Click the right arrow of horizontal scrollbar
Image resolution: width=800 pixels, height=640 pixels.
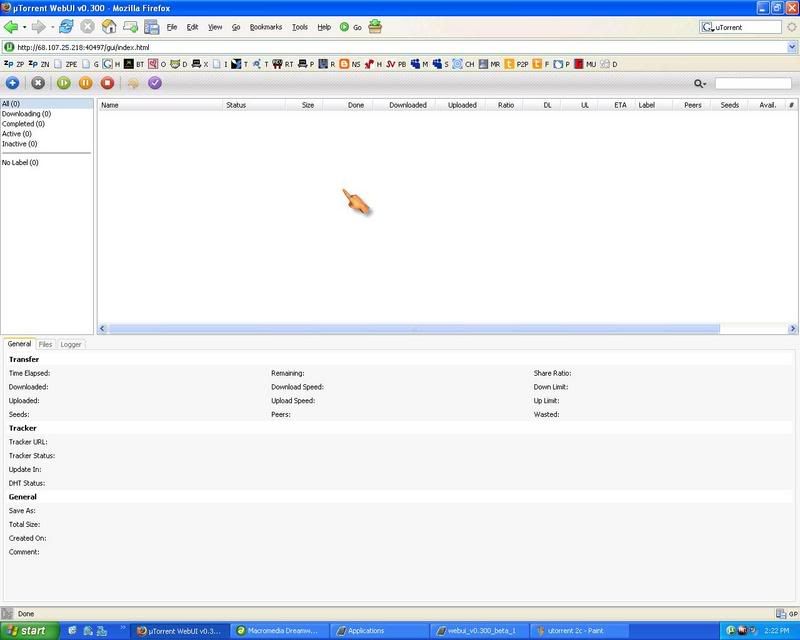[x=792, y=329]
